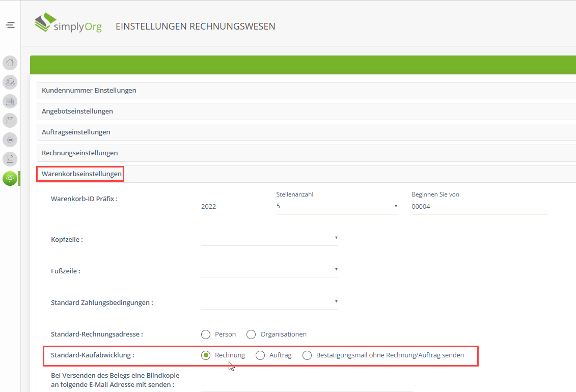Open the Home icon in sidebar
This screenshot has width=576, height=392.
[x=10, y=63]
